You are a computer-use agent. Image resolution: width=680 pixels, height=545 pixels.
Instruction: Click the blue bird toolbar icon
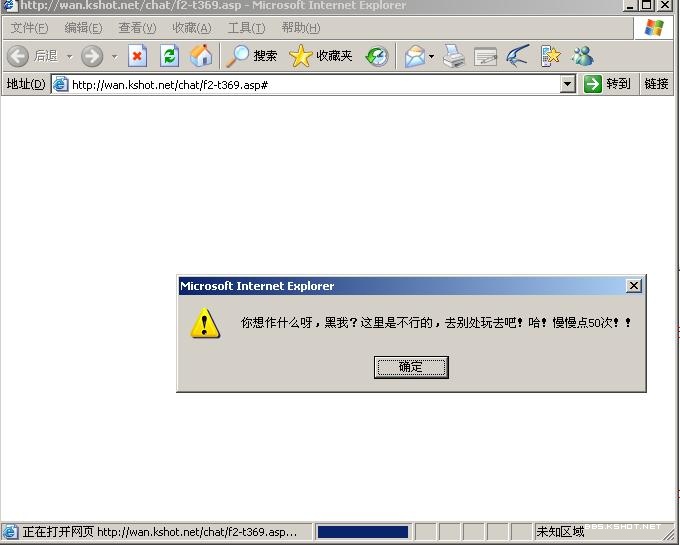[517, 56]
